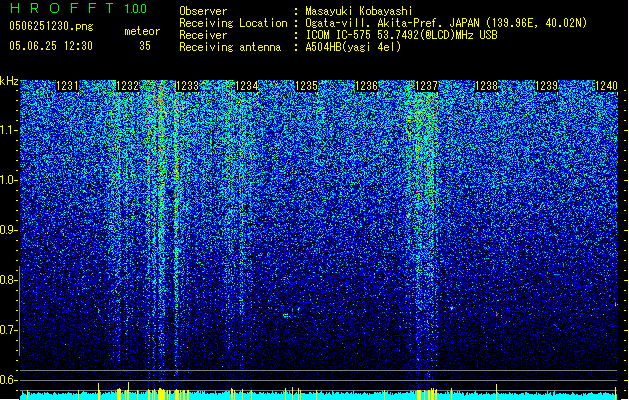
Task: Click the Receiving antenna label
Action: 230,47
